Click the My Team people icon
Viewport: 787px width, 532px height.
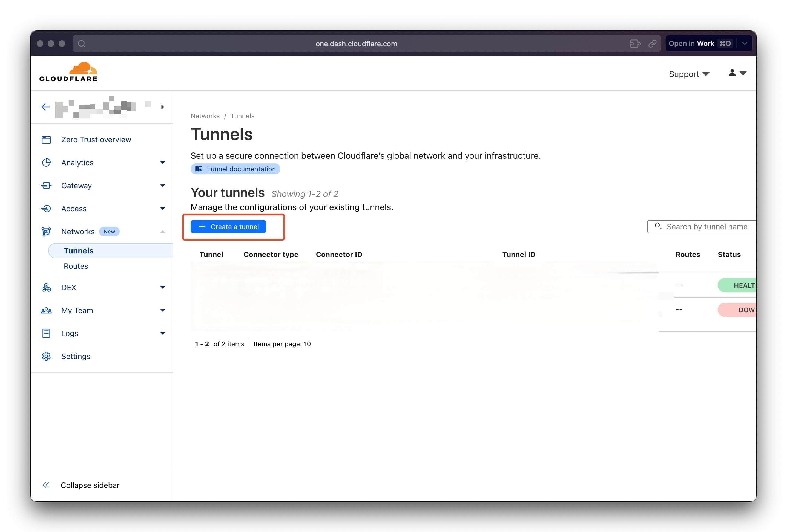click(x=46, y=311)
